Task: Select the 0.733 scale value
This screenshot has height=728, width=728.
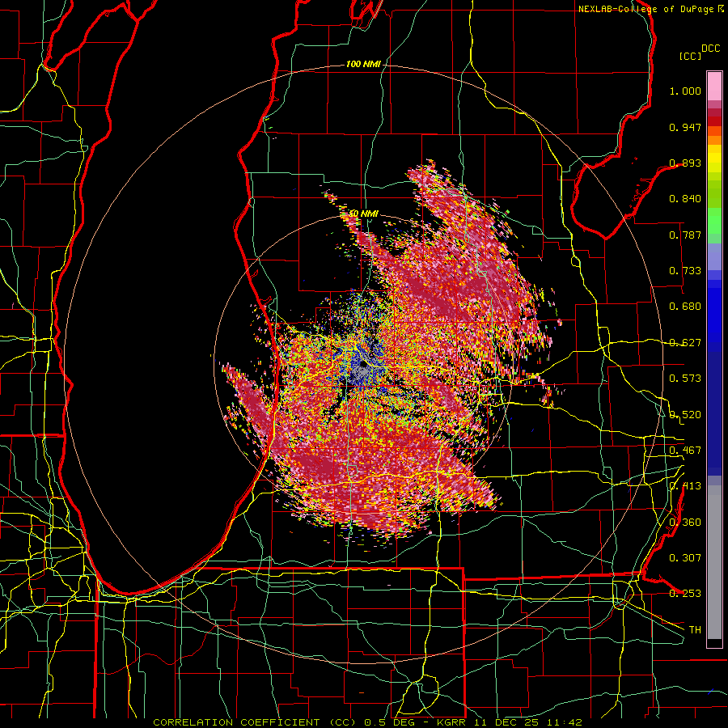Action: (x=685, y=271)
